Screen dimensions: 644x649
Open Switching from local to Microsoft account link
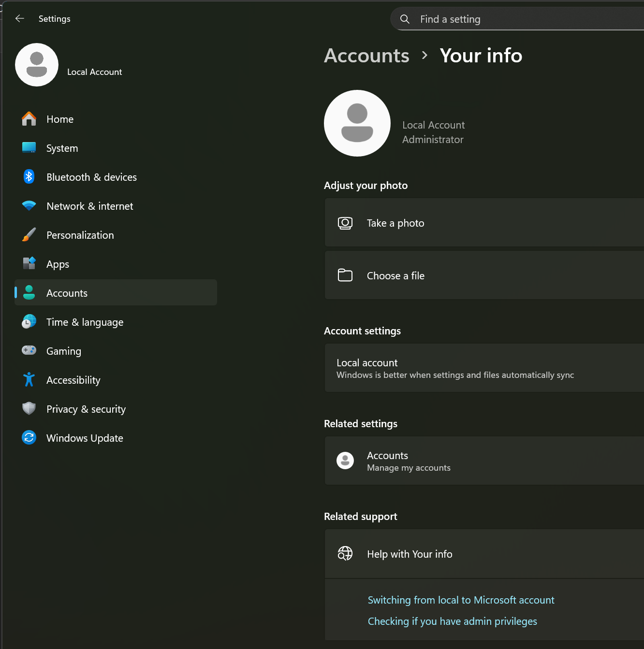[x=461, y=600]
